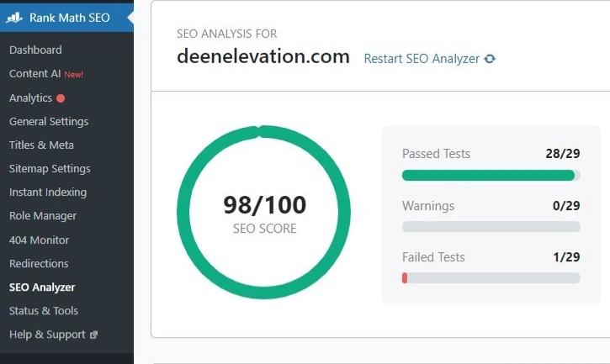Open the 404 Monitor page
The image size is (610, 364).
[39, 240]
